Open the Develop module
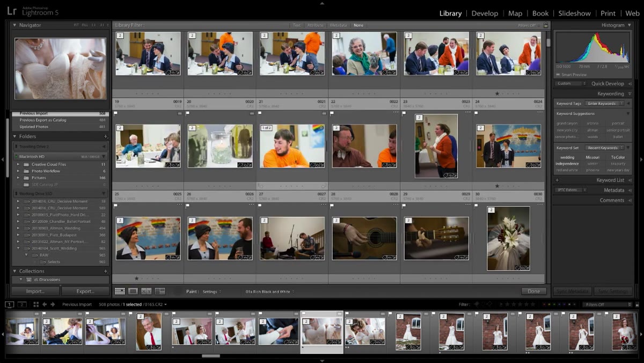The width and height of the screenshot is (644, 363). point(485,13)
